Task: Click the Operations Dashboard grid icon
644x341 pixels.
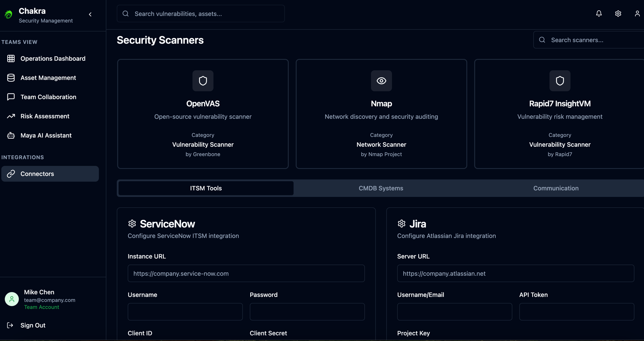Action: point(11,59)
